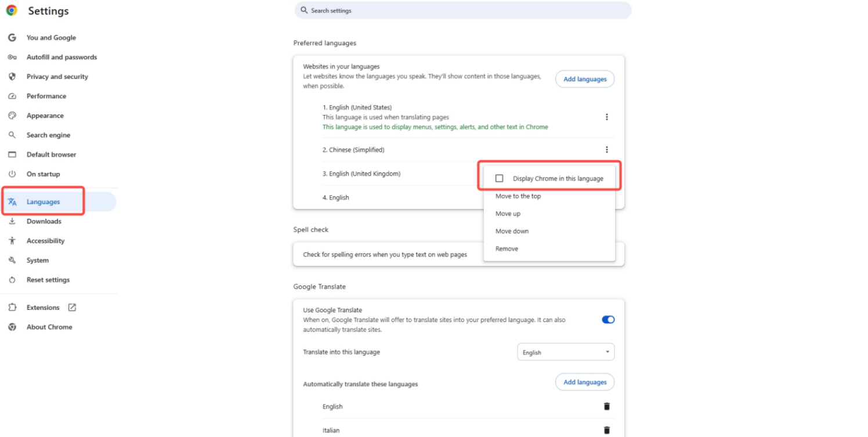Image resolution: width=868 pixels, height=437 pixels.
Task: Click the About Chrome icon
Action: click(12, 327)
